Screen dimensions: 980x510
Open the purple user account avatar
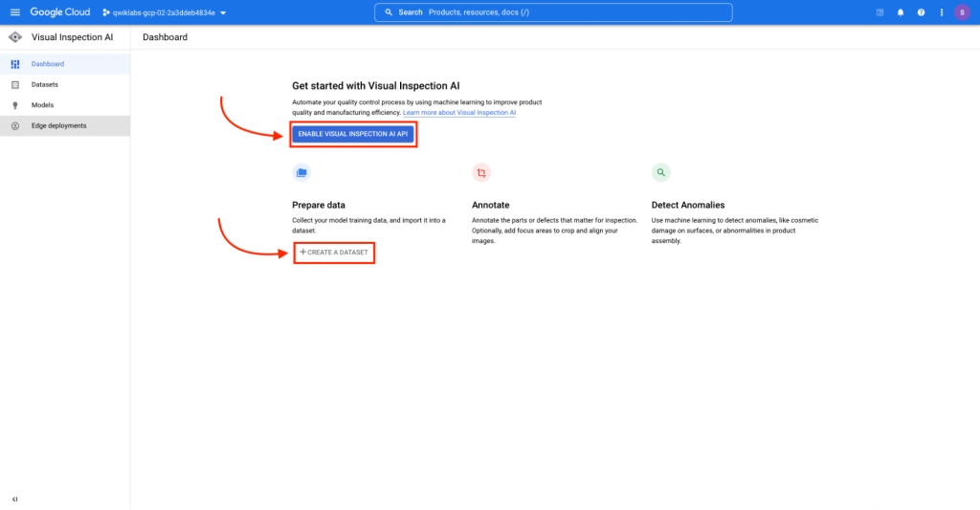tap(963, 12)
